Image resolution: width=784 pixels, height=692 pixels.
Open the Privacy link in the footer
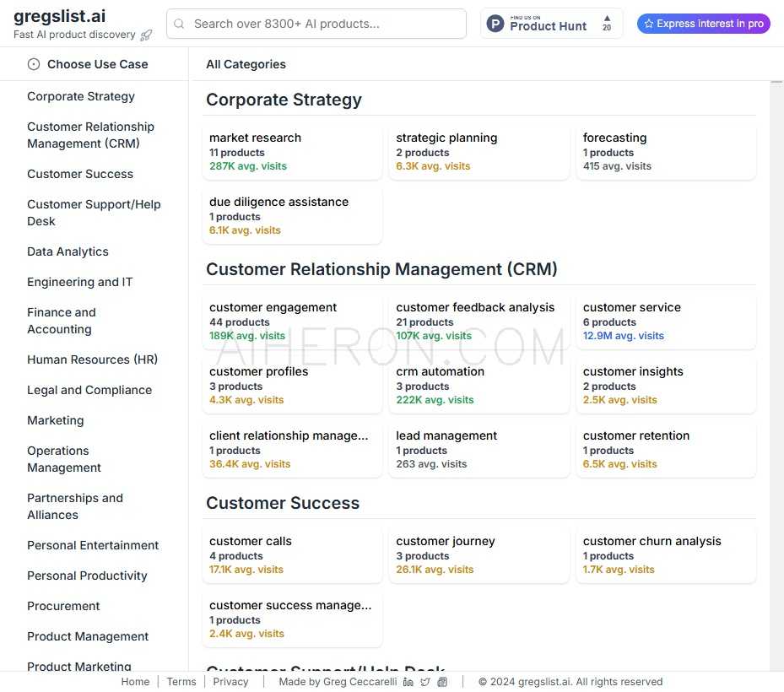[x=230, y=682]
